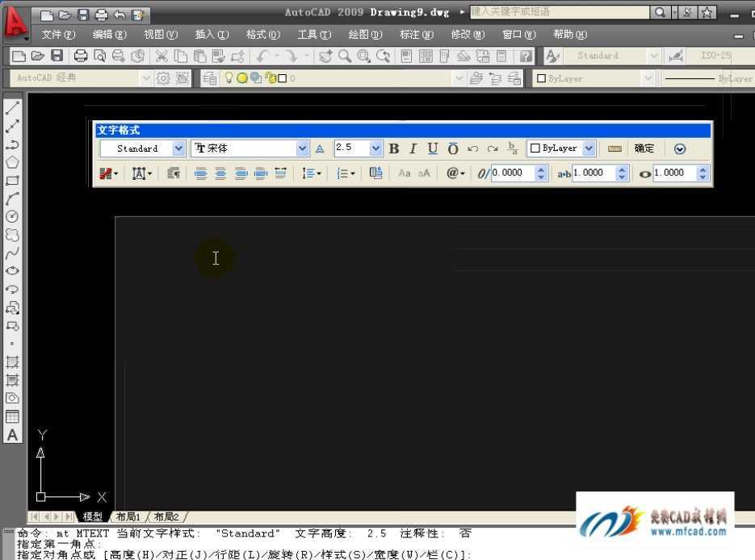Screen dimensions: 755x560
Task: Click the oblique angle 0.0000 field
Action: (x=512, y=173)
